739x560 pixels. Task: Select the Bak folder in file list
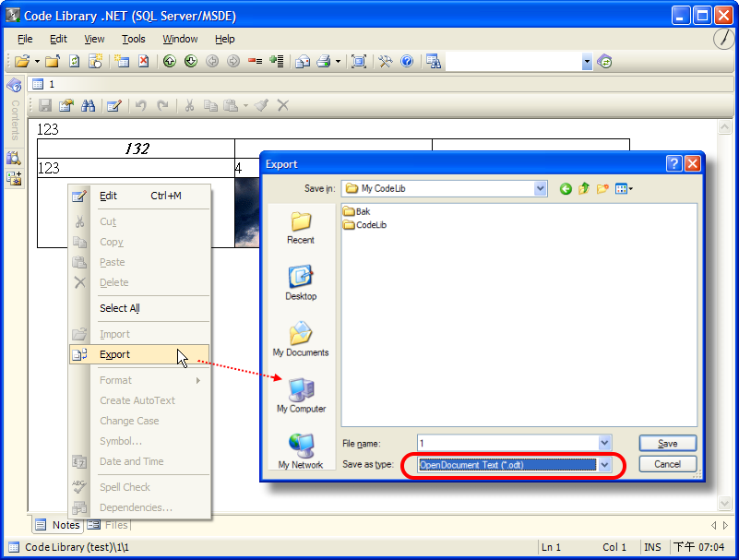[x=357, y=211]
